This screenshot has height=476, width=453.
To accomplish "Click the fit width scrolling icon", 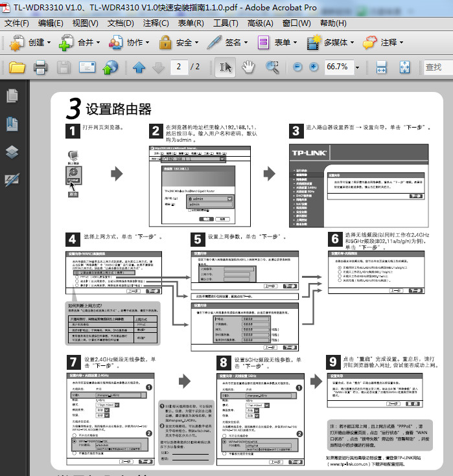I will [x=381, y=67].
